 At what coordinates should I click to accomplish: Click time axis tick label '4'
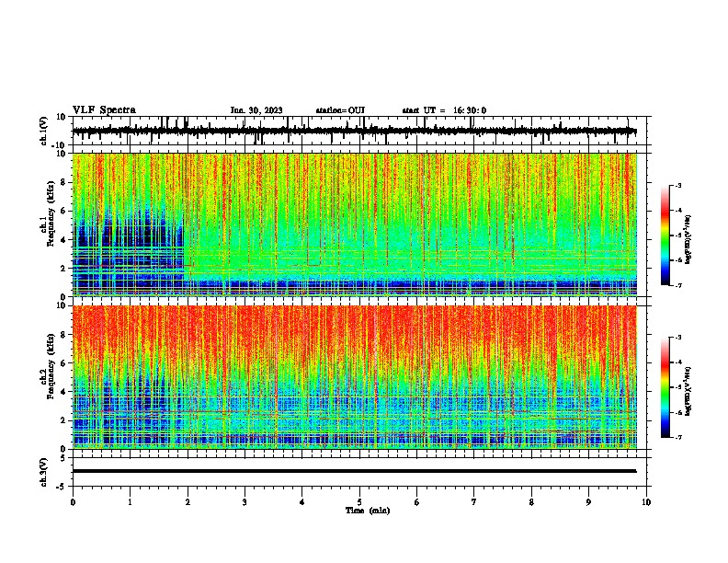[x=302, y=502]
